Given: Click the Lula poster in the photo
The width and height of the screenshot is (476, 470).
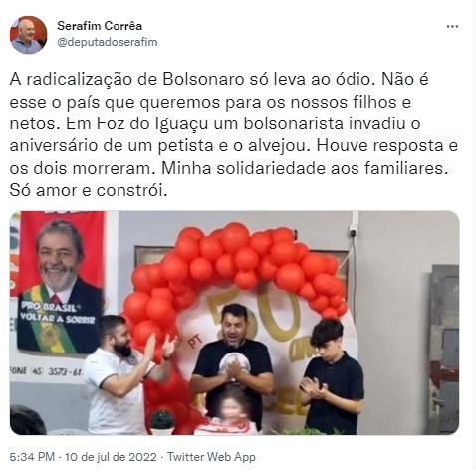Looking at the screenshot, I should coord(61,284).
